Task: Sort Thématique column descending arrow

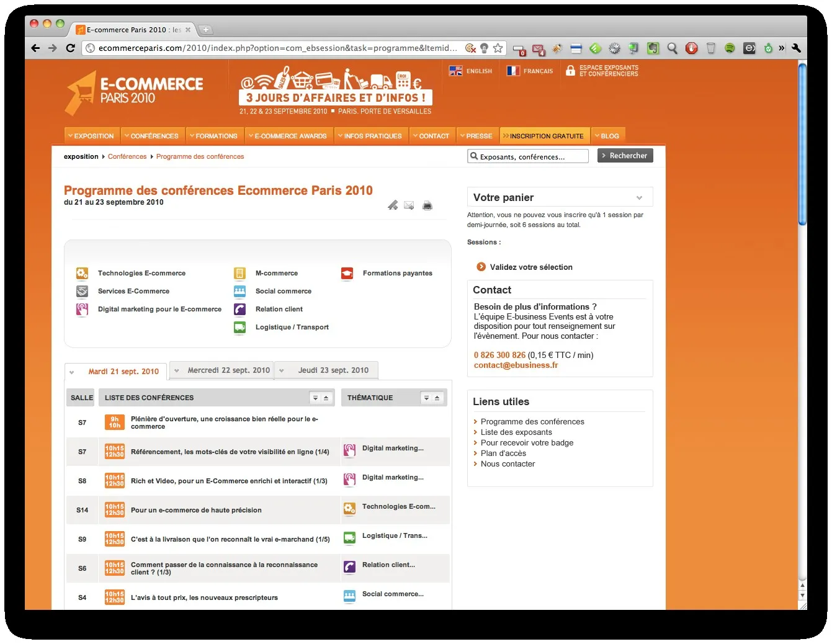Action: [x=426, y=398]
